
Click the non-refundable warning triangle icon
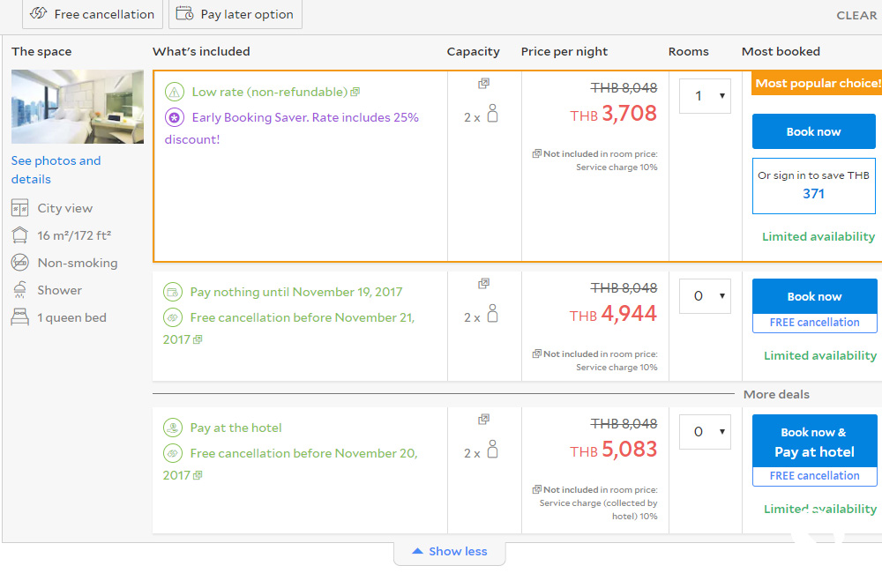(x=175, y=92)
